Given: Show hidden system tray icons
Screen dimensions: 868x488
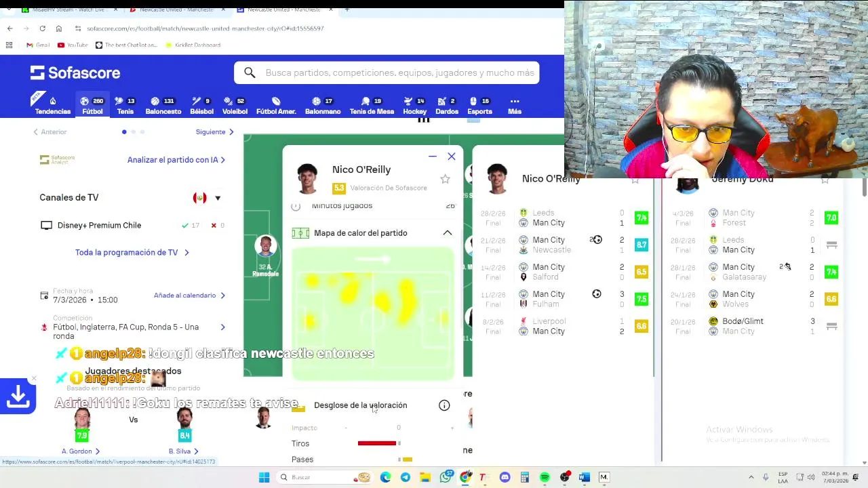Looking at the screenshot, I should pyautogui.click(x=751, y=477).
